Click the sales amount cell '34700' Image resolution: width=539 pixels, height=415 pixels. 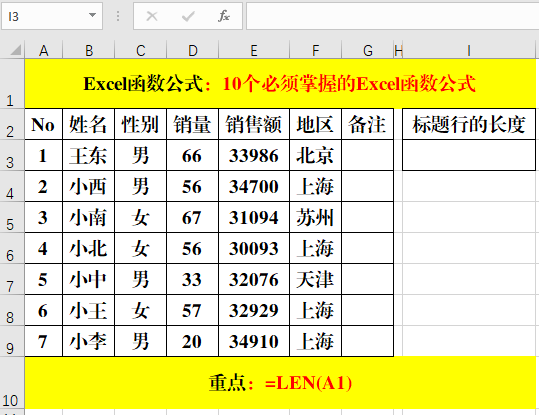coord(254,186)
